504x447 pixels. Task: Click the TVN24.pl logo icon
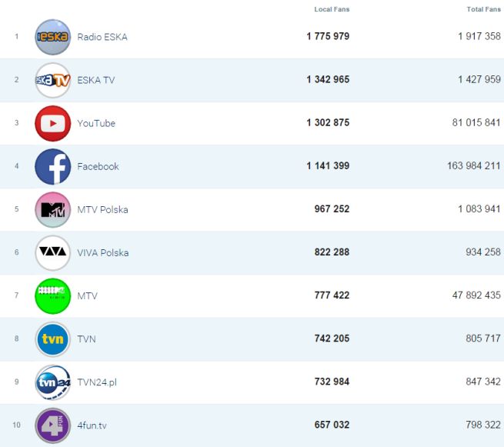(x=52, y=382)
